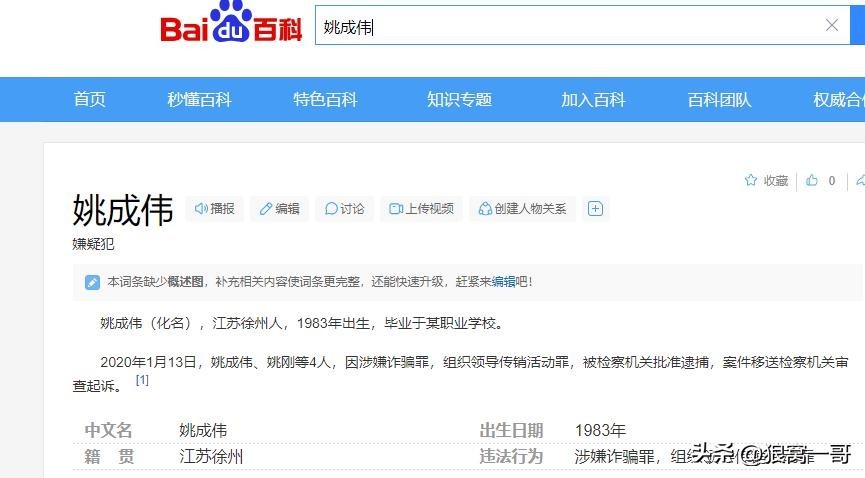The image size is (865, 478).
Task: Click the [1] reference citation link
Action: click(142, 381)
